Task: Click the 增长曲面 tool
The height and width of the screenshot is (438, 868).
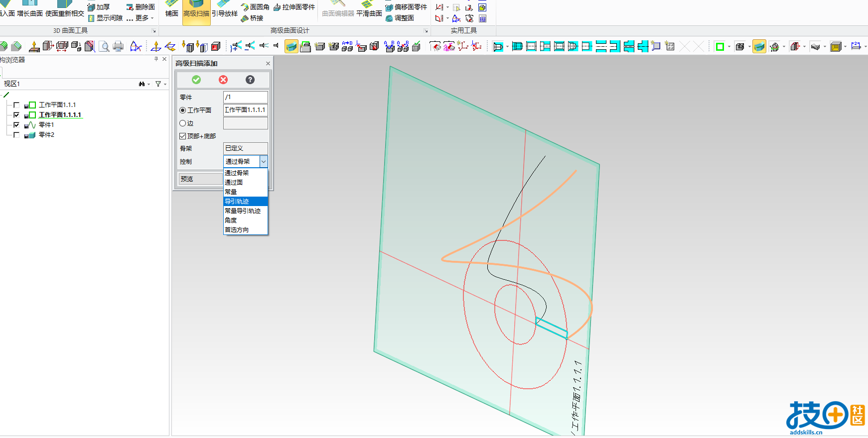Action: click(30, 10)
